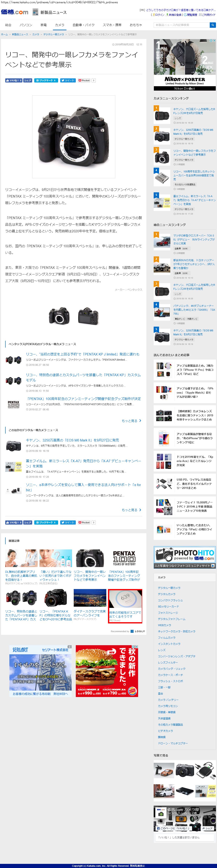Click the 新製品ニュース header icon
The height and width of the screenshot is (868, 217).
pyautogui.click(x=35, y=12)
